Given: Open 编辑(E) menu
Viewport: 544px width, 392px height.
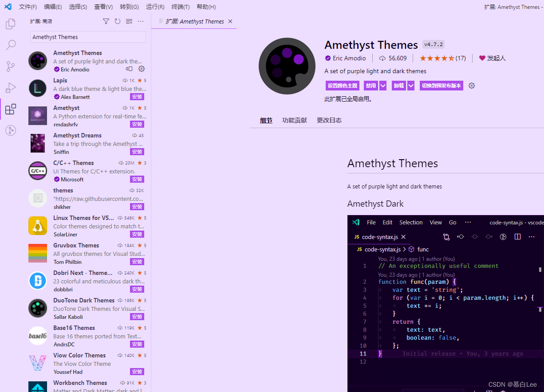Looking at the screenshot, I should point(53,7).
